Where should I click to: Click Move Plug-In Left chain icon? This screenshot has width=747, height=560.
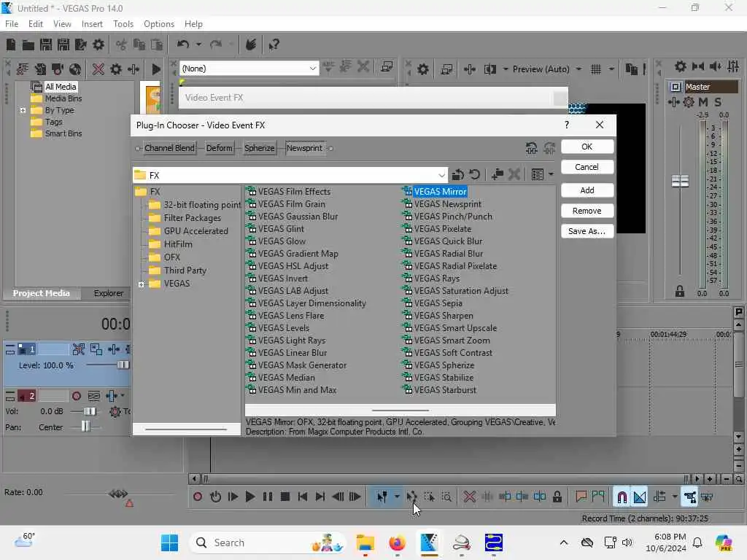click(532, 148)
